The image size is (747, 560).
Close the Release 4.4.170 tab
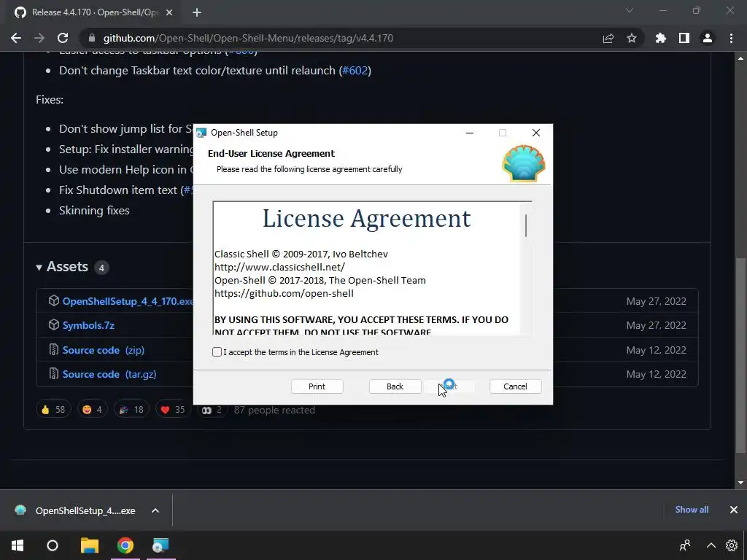[x=169, y=12]
